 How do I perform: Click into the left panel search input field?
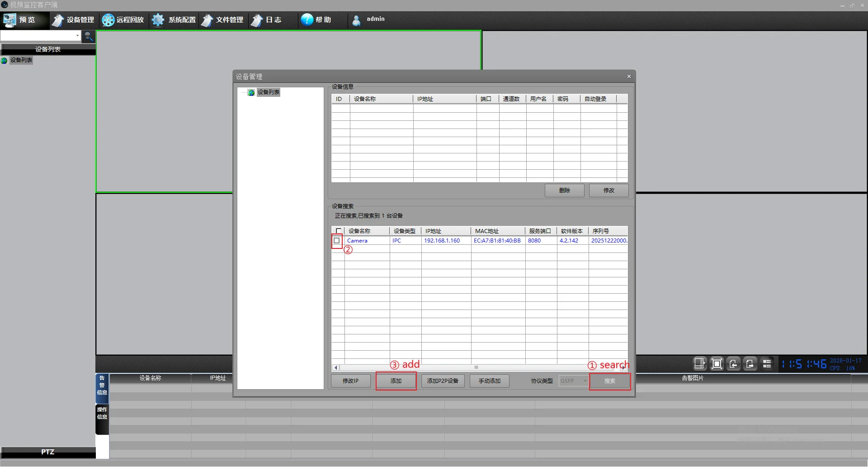click(38, 36)
